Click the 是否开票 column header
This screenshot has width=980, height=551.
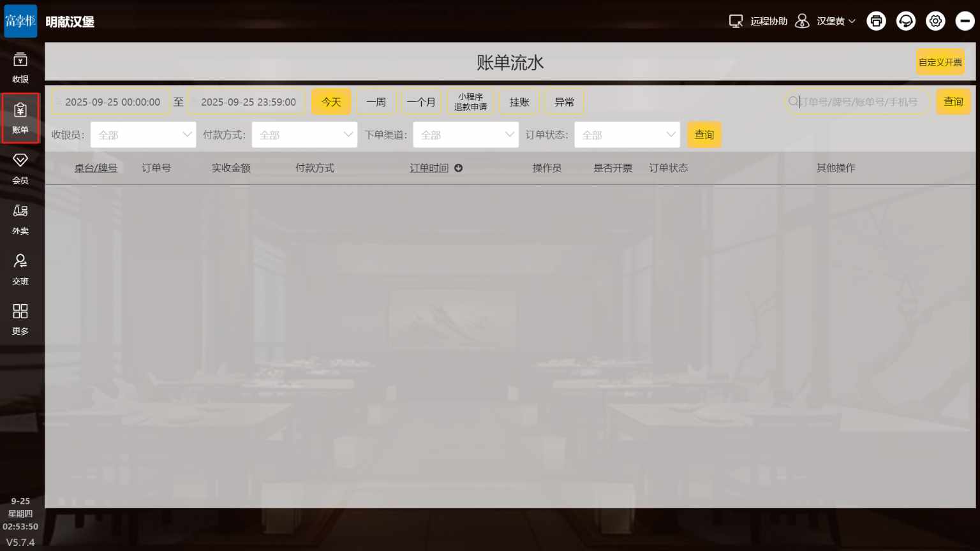[x=612, y=168]
